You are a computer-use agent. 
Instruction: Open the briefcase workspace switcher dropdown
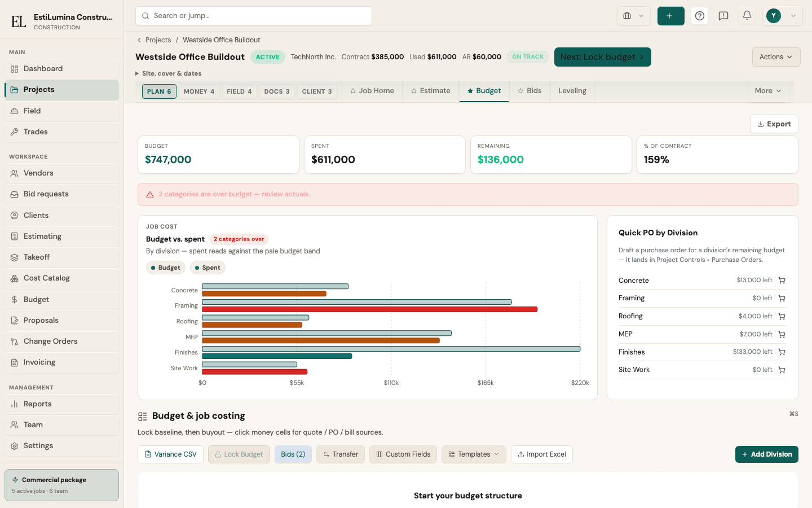pos(634,16)
